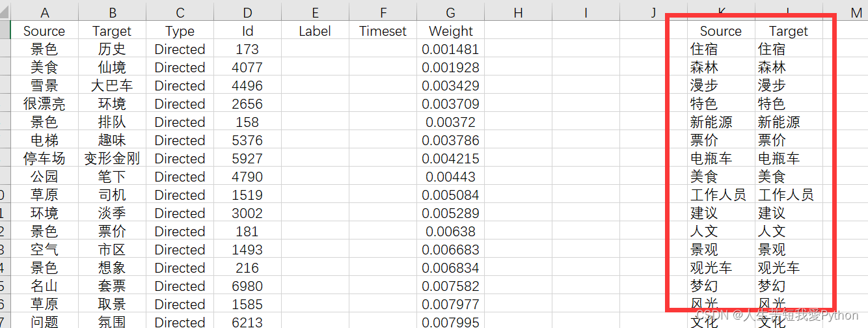This screenshot has height=328, width=868.
Task: Select column D header
Action: (247, 12)
